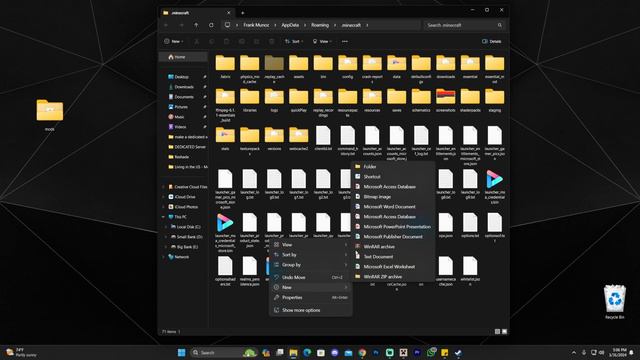Open the assets folder

click(298, 67)
